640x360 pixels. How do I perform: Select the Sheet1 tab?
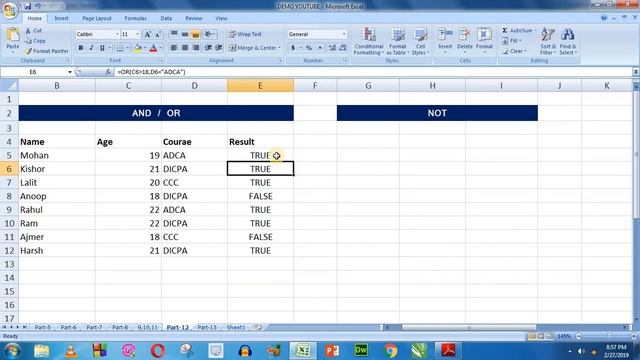(236, 327)
